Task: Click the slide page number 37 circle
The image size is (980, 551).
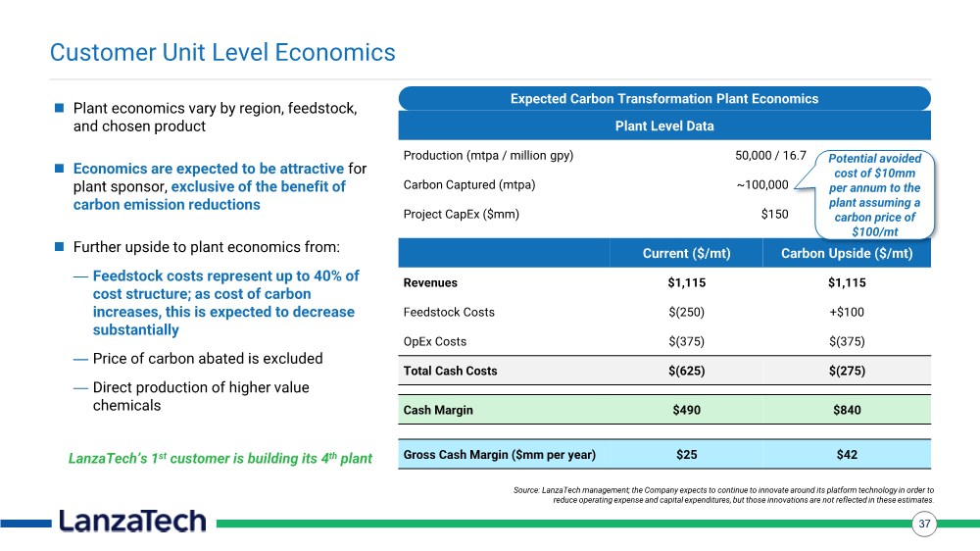Action: point(924,524)
